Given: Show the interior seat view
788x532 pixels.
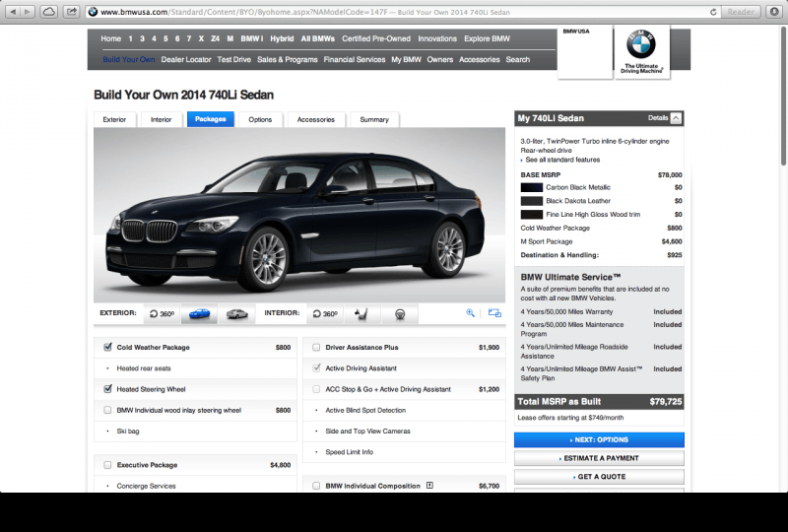Looking at the screenshot, I should (x=361, y=313).
